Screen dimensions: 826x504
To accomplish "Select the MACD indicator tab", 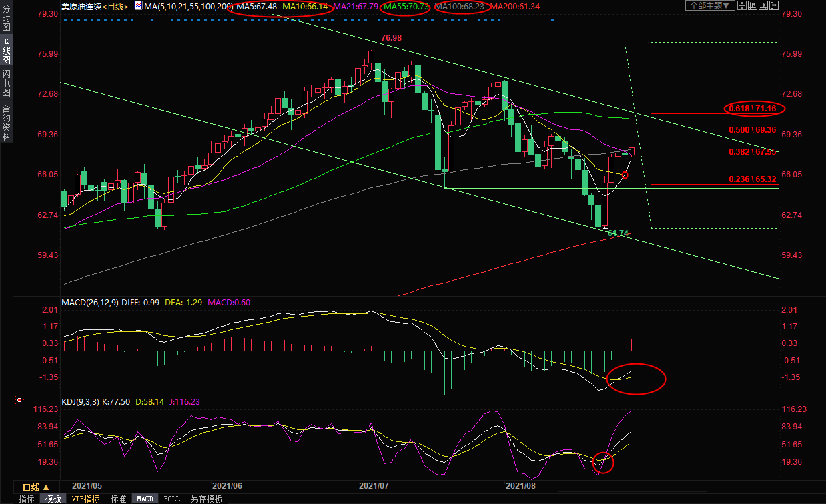I will 145,499.
